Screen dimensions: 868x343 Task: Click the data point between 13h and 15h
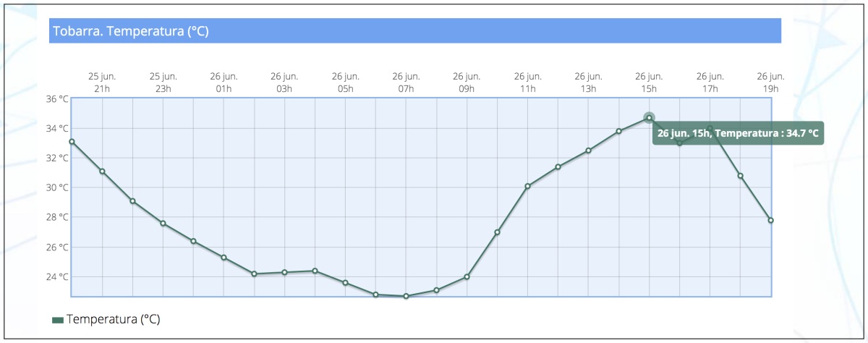click(x=618, y=131)
